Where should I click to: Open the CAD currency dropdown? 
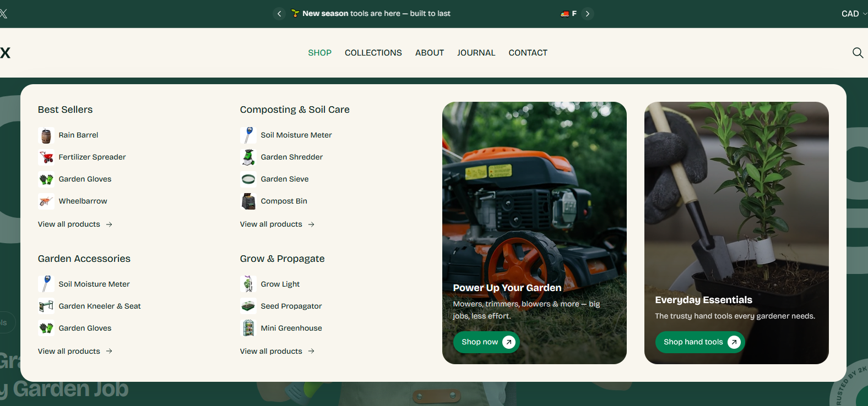coord(854,14)
